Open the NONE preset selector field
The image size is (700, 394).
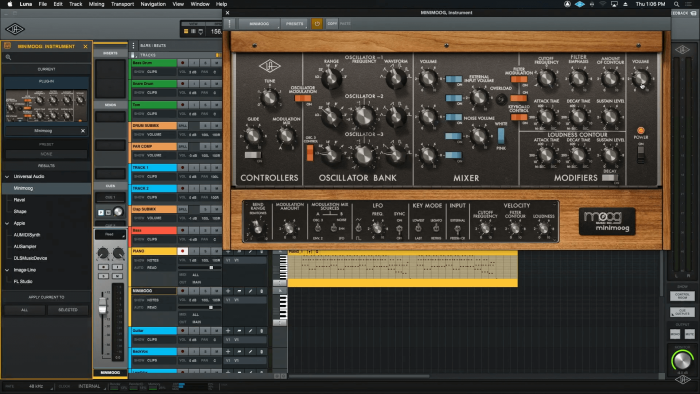[x=46, y=154]
